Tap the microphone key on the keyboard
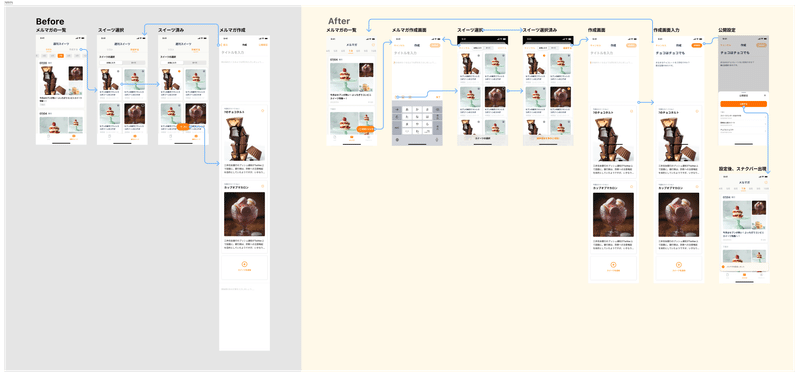This screenshot has height=377, width=800. point(437,139)
